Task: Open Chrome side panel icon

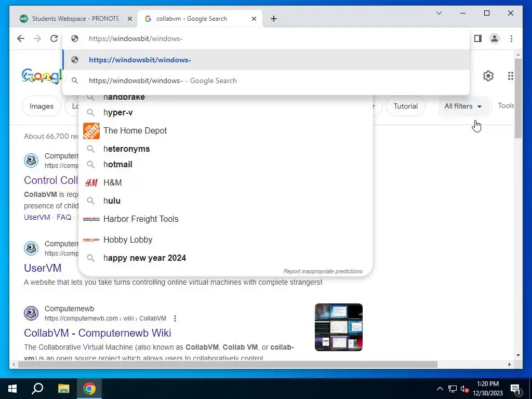Action: pos(478,38)
